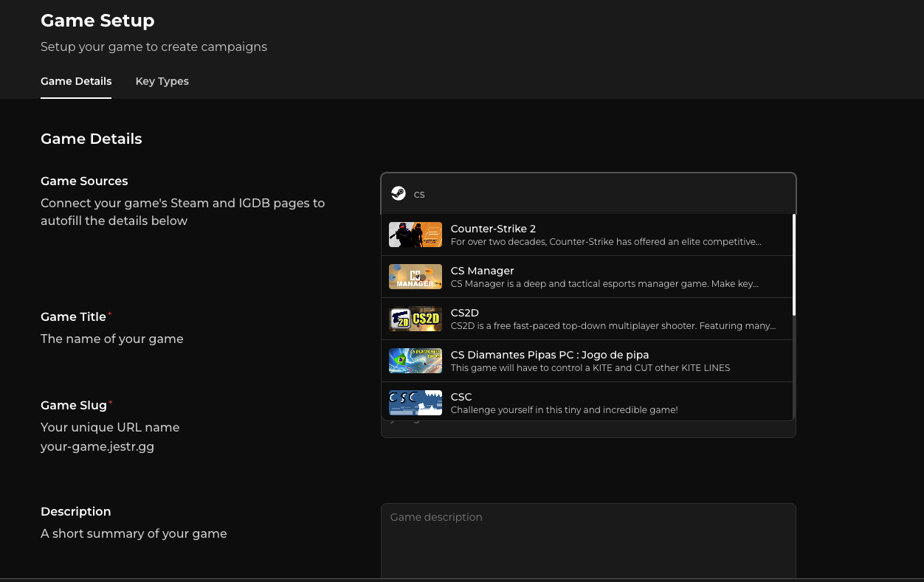This screenshot has width=924, height=582.
Task: Select CS Diamantes Pipas PC result
Action: coord(587,361)
